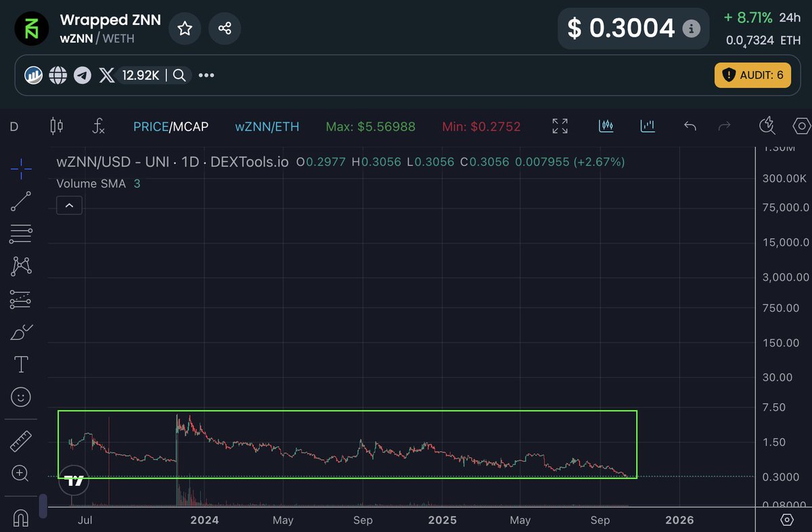Open the TradingView logo link
The image size is (812, 532).
[74, 481]
